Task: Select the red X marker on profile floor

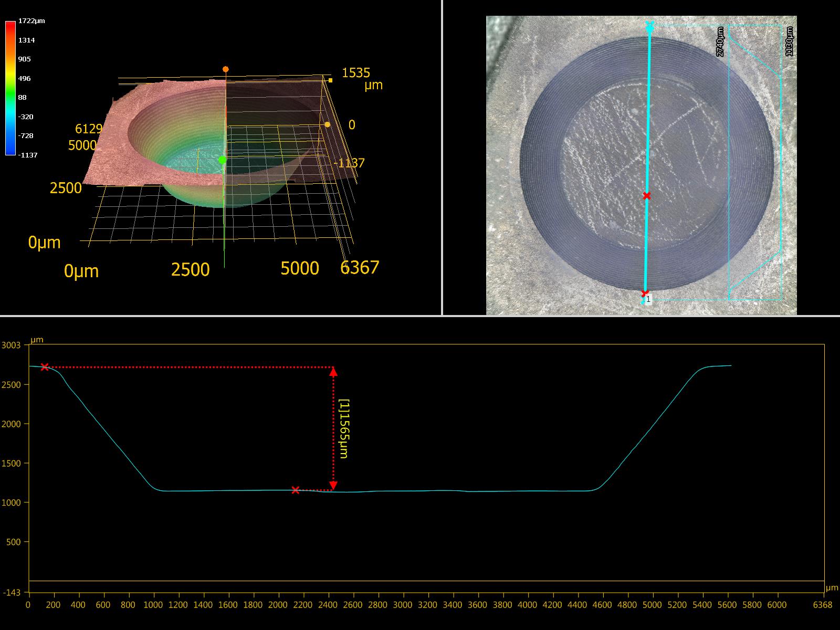Action: point(296,490)
